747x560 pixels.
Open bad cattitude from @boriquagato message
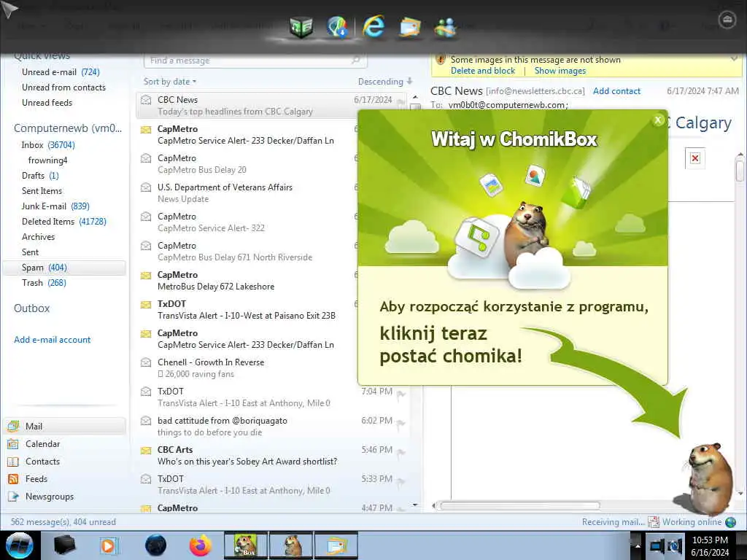point(271,426)
